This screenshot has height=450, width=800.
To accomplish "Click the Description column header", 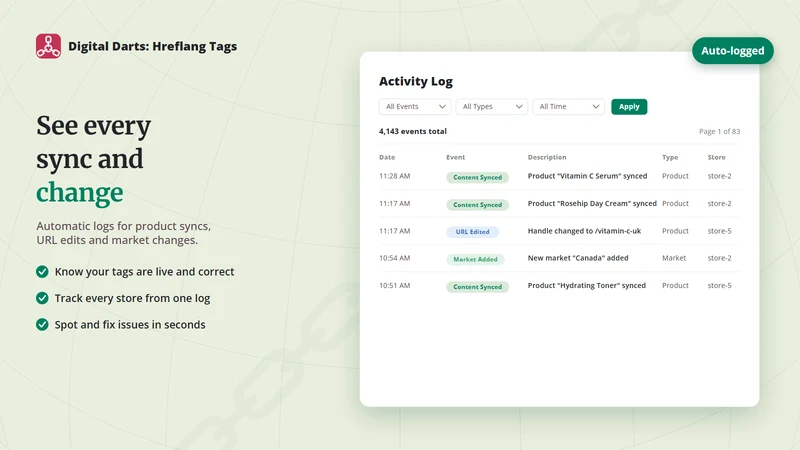I will tap(547, 157).
